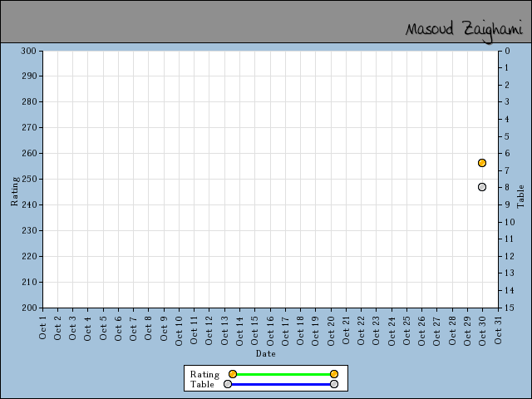The width and height of the screenshot is (532, 399).
Task: Click the "Date" x-axis title
Action: (x=266, y=353)
